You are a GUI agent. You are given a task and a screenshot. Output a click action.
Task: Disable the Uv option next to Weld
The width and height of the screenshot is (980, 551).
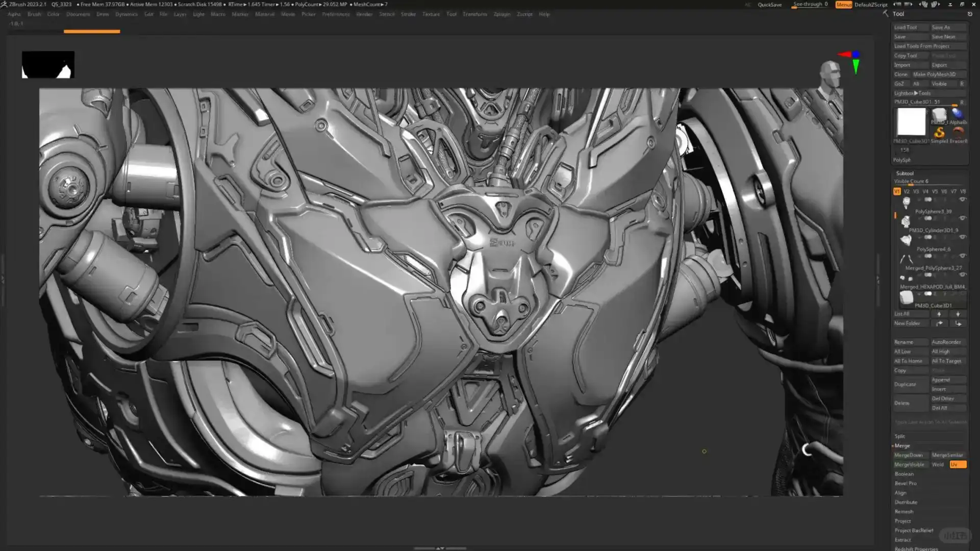pyautogui.click(x=958, y=464)
